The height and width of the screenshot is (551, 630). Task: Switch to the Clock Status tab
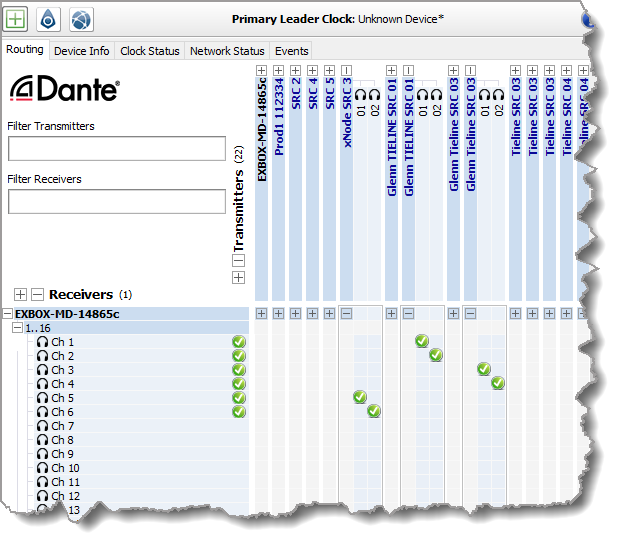pyautogui.click(x=150, y=50)
